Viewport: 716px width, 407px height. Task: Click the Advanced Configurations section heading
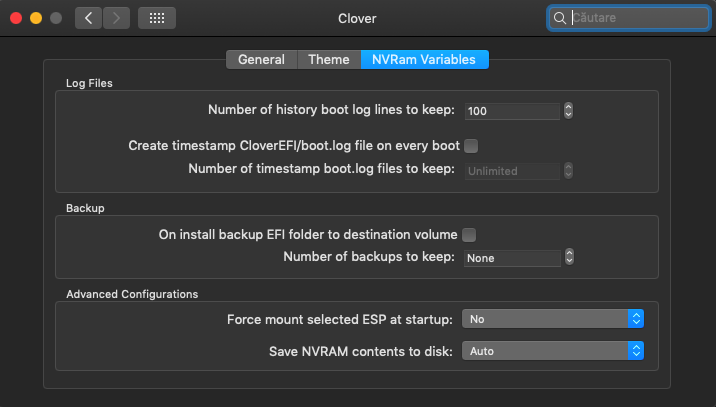pyautogui.click(x=132, y=294)
